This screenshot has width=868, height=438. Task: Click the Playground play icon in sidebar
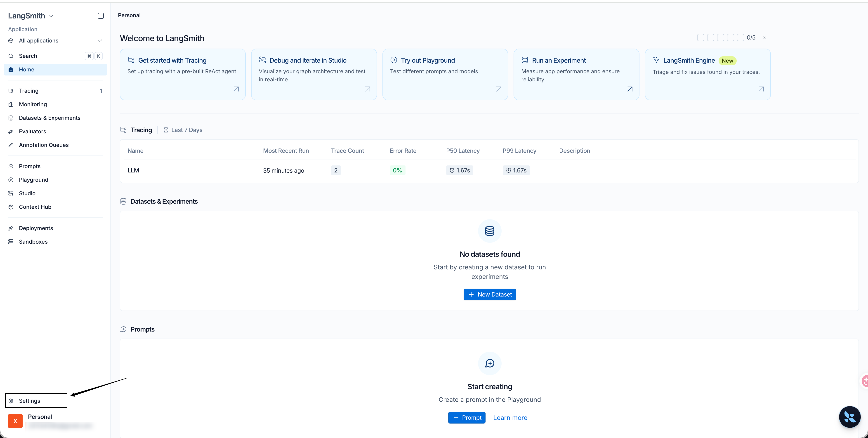pos(11,180)
